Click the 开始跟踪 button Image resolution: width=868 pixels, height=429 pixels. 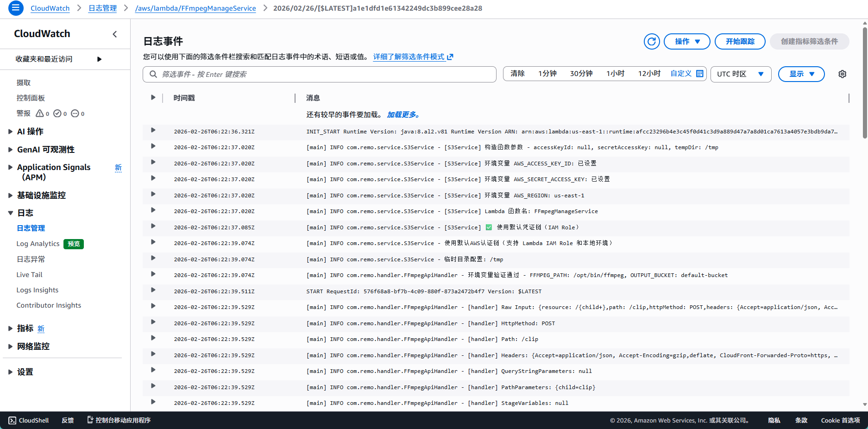[x=740, y=42]
